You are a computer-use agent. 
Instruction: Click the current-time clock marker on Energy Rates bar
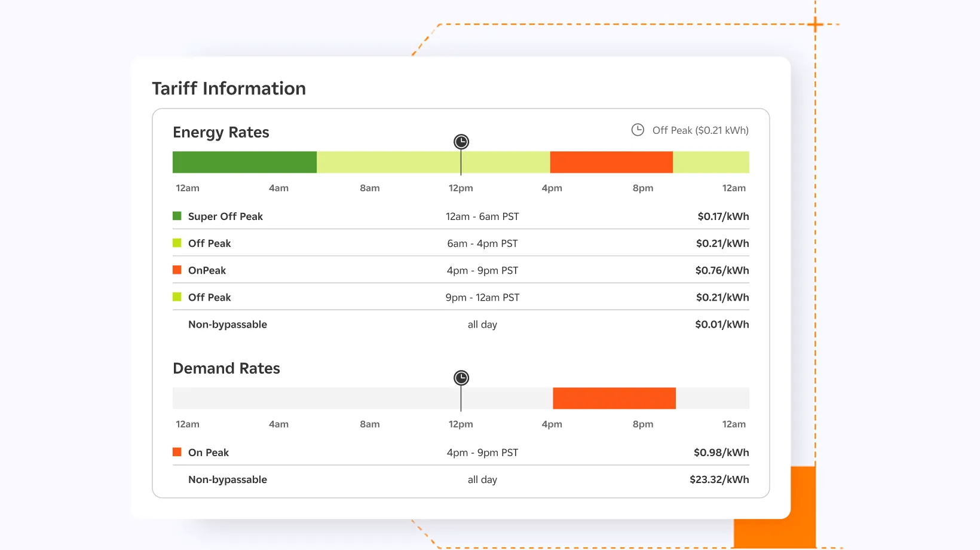click(461, 142)
